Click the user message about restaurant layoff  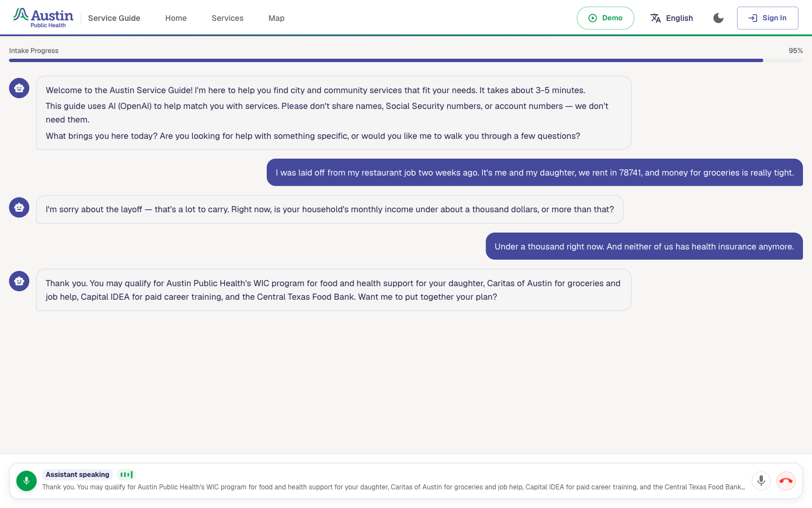[535, 173]
